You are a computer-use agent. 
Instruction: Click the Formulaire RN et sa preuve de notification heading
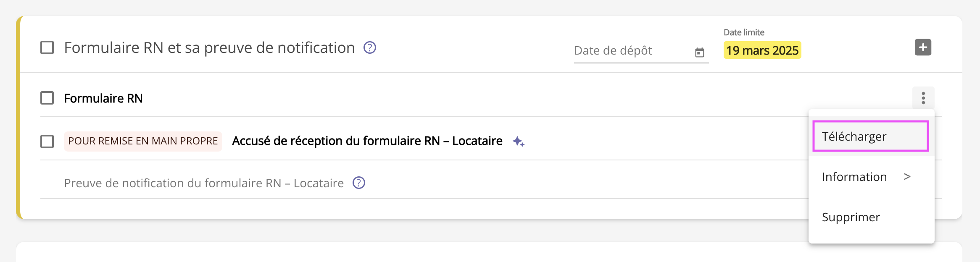pos(209,48)
